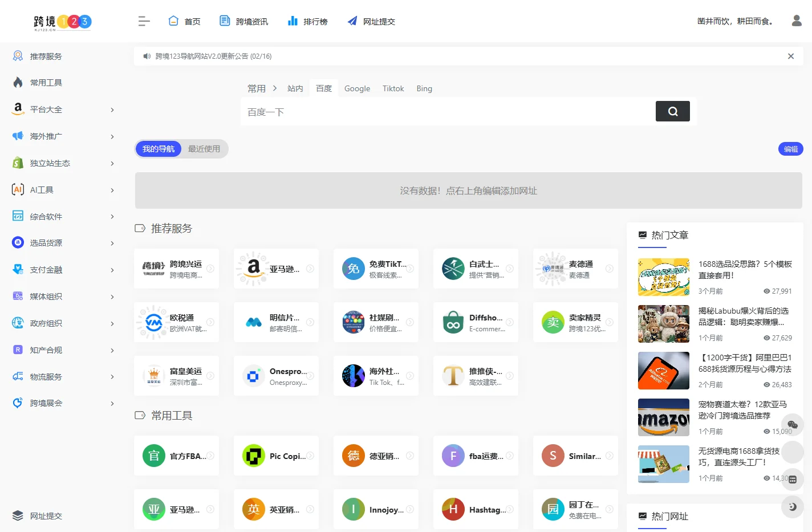Open the Amazon pet article thumbnail

[664, 417]
